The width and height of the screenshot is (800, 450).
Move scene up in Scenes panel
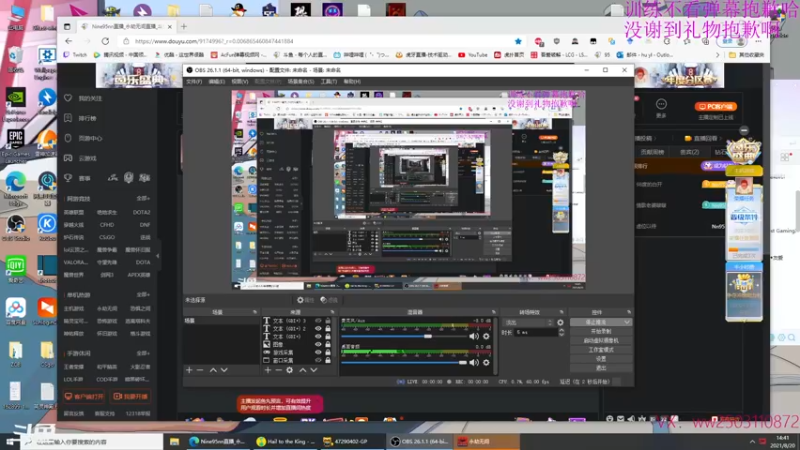tap(213, 370)
